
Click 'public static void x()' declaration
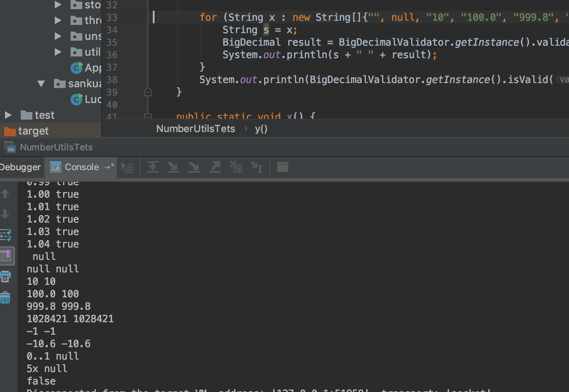coord(245,116)
